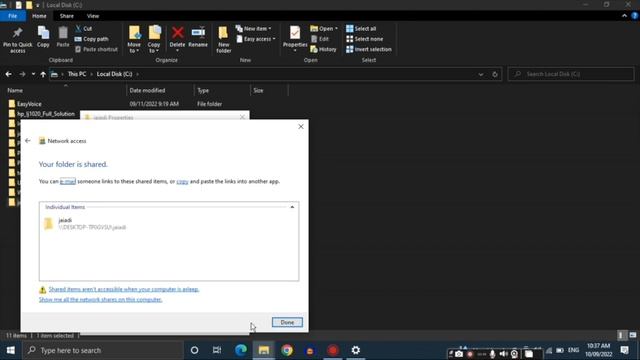Click Explorer back navigation arrow

coord(8,74)
